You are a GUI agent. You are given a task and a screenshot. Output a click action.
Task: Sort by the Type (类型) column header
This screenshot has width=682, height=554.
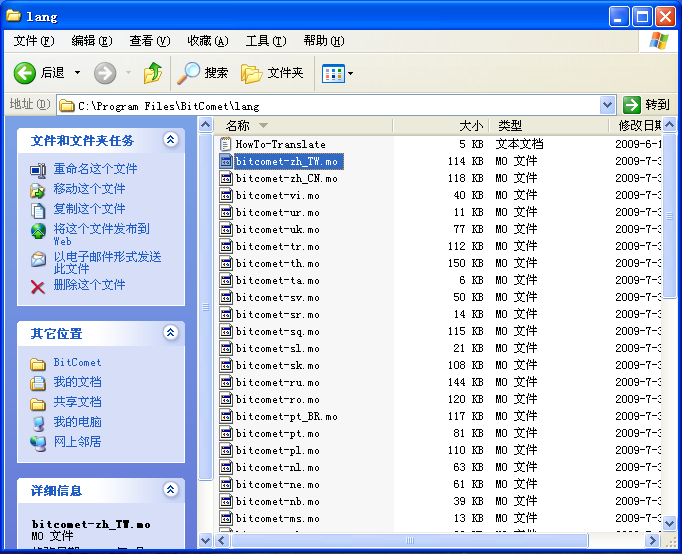click(x=548, y=126)
